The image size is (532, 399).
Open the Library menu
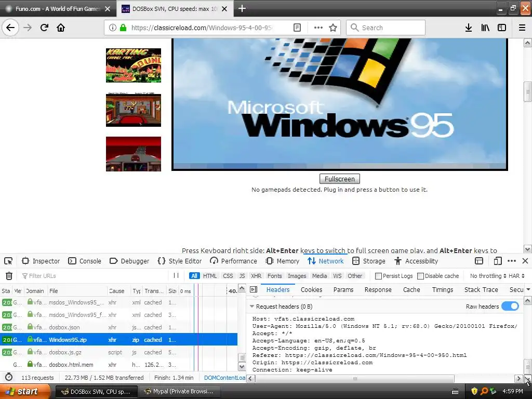point(485,28)
